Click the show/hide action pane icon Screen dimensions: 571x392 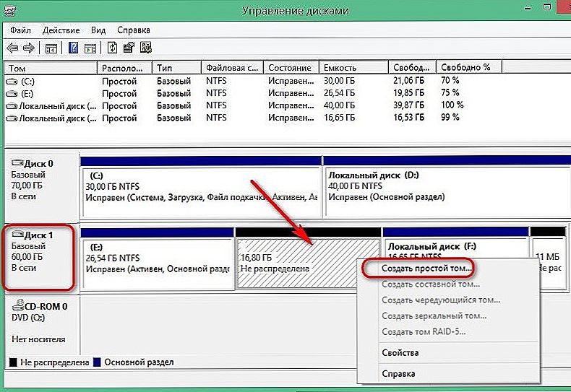click(90, 48)
